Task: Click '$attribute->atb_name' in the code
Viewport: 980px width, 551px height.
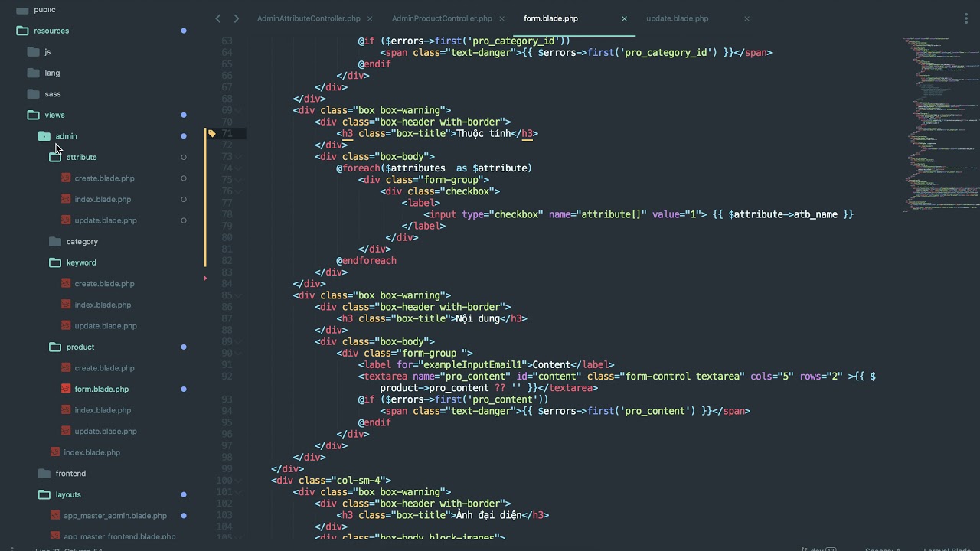Action: click(783, 215)
